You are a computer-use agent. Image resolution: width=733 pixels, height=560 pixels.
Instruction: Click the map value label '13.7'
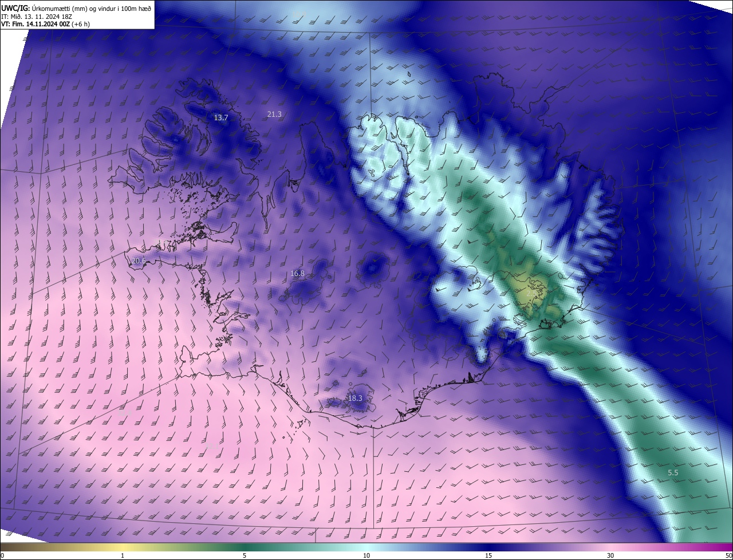221,117
